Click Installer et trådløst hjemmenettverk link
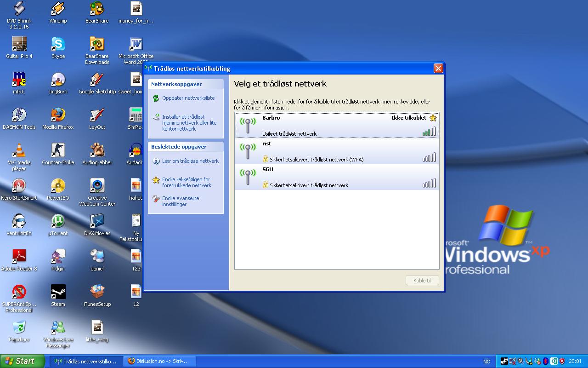This screenshot has height=368, width=588. (x=184, y=123)
